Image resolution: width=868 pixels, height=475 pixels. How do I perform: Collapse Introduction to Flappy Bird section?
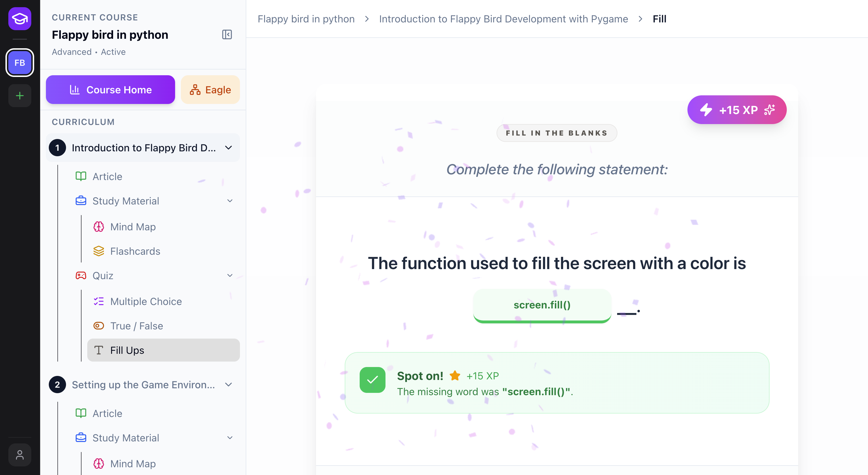pos(228,148)
